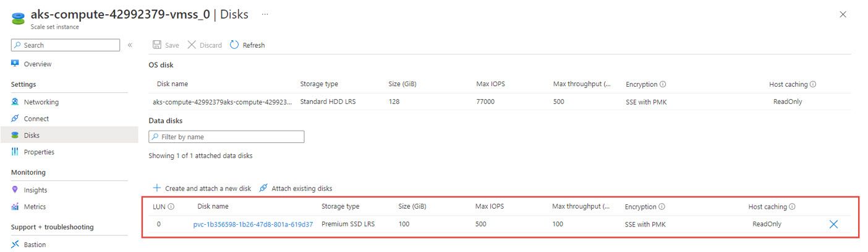Image resolution: width=868 pixels, height=252 pixels.
Task: Select Properties in the sidebar
Action: pyautogui.click(x=39, y=152)
